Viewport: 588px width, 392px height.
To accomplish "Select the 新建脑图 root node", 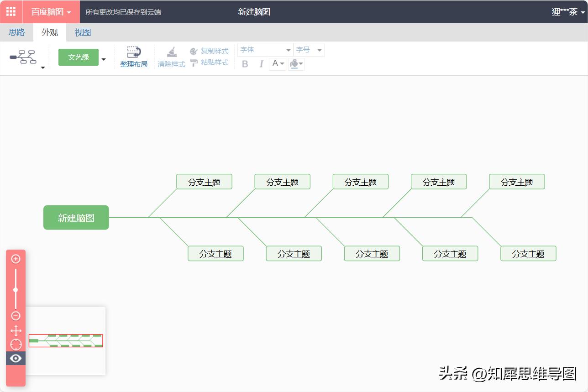I will coord(76,217).
